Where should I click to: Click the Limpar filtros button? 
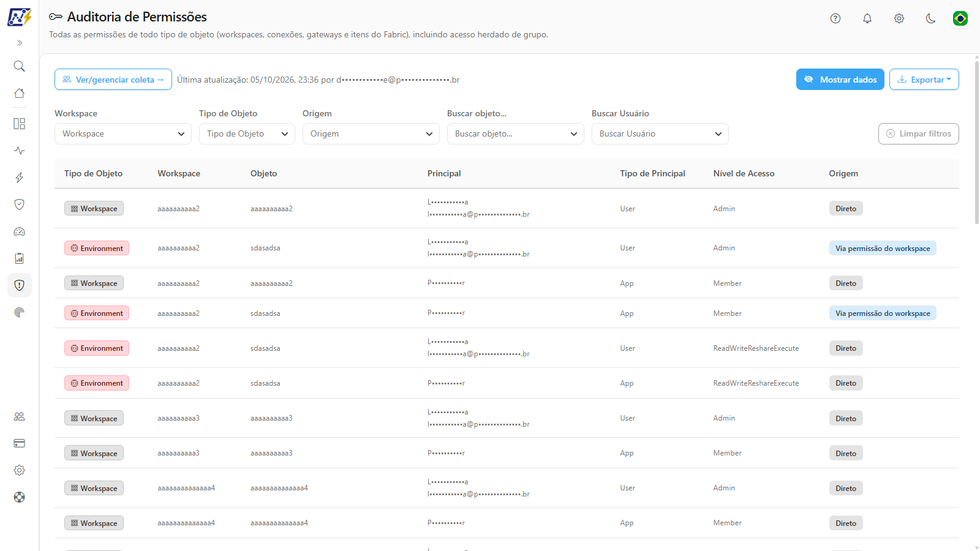[919, 134]
